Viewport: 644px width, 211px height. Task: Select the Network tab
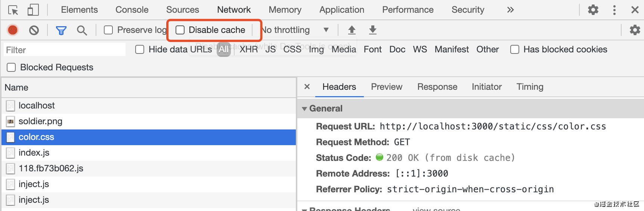click(234, 10)
